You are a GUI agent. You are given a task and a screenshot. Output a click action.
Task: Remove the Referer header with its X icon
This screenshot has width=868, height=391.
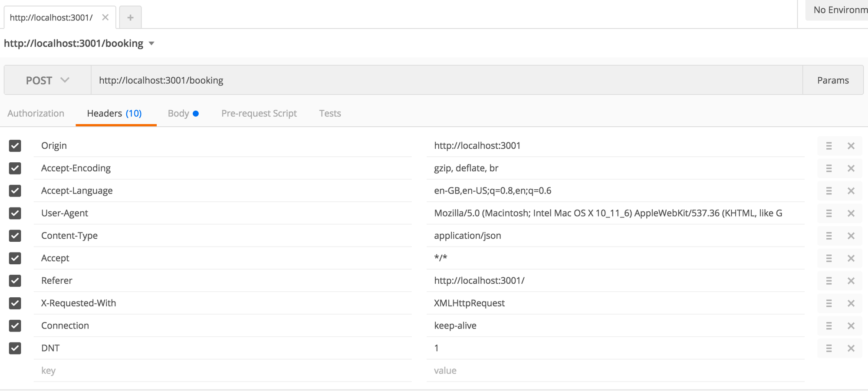click(851, 281)
